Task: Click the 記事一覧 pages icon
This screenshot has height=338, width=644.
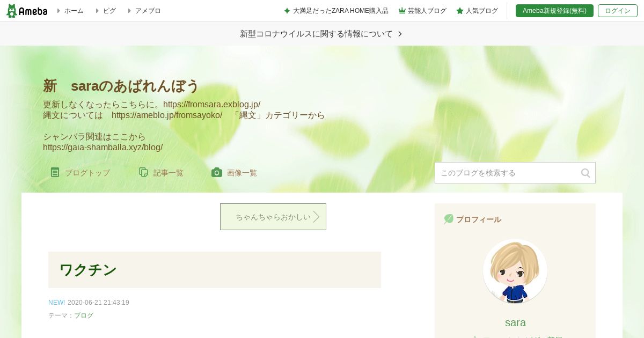Action: pos(143,172)
